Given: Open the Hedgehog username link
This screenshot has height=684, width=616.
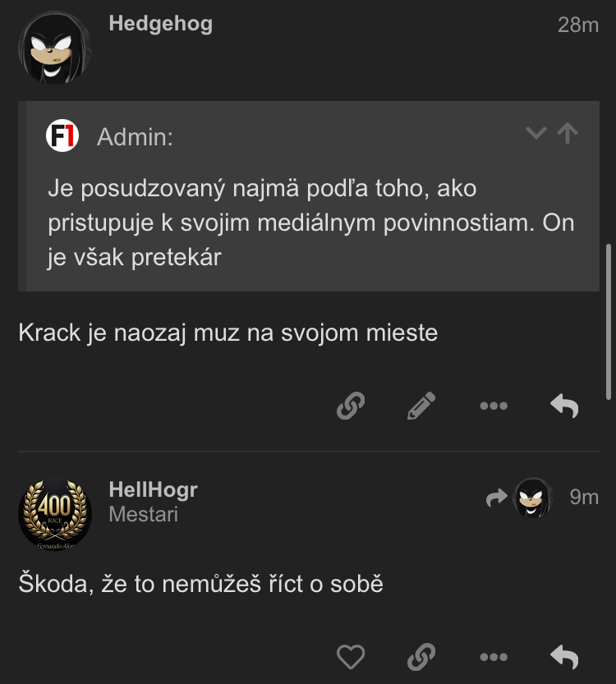Looking at the screenshot, I should point(160,24).
